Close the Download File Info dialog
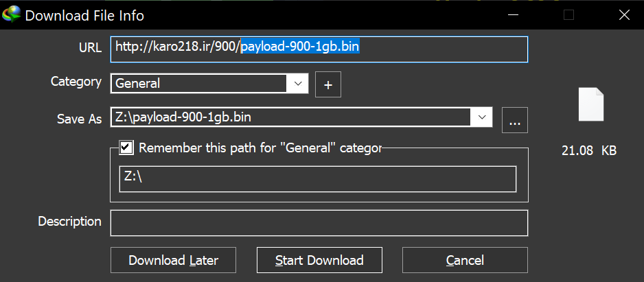The width and height of the screenshot is (644, 282). pyautogui.click(x=624, y=15)
